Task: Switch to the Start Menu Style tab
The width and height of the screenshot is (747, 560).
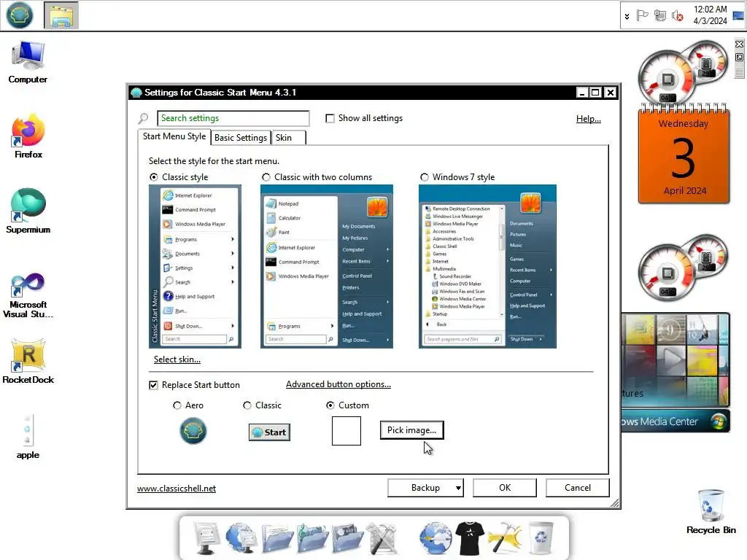Action: [174, 136]
